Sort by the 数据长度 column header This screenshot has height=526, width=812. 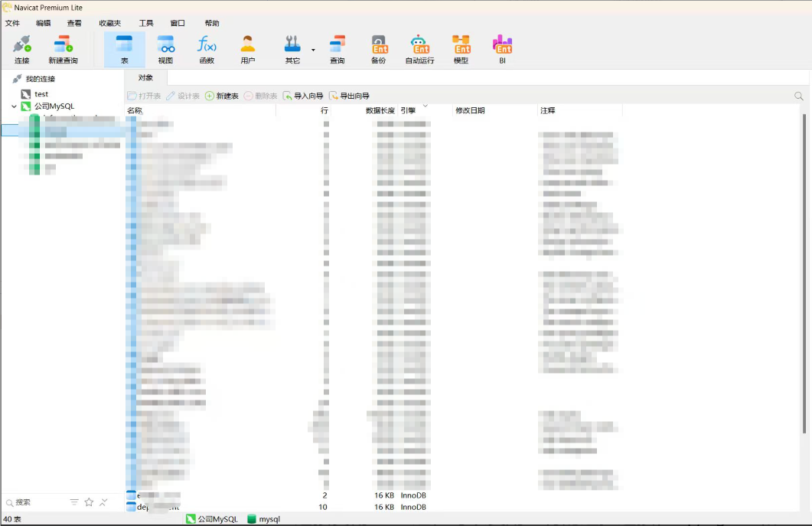364,110
